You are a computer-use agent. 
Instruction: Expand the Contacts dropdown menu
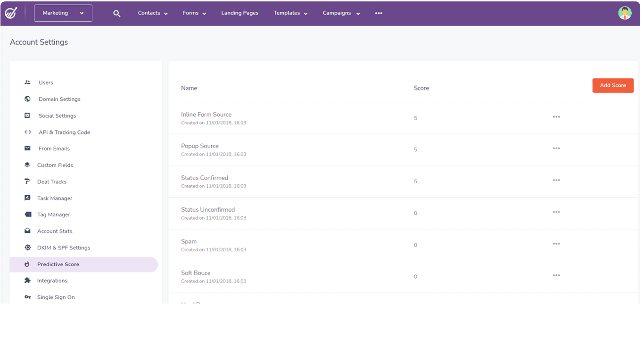click(x=152, y=13)
